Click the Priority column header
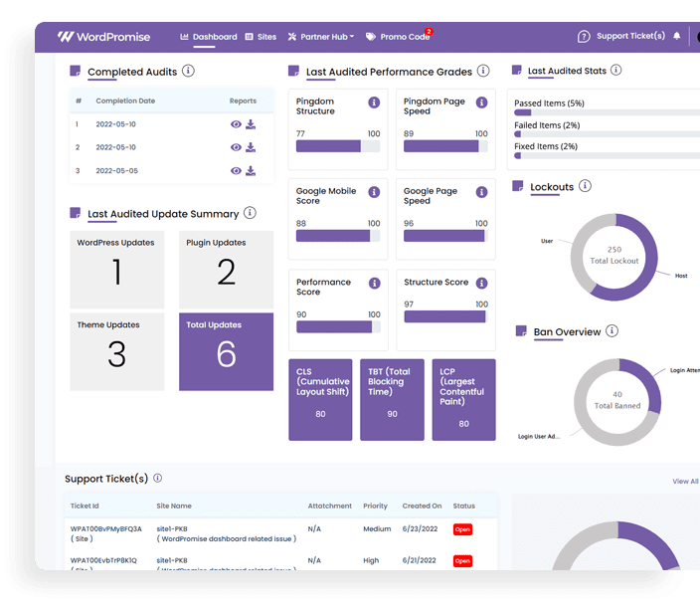The width and height of the screenshot is (700, 612). (x=375, y=506)
